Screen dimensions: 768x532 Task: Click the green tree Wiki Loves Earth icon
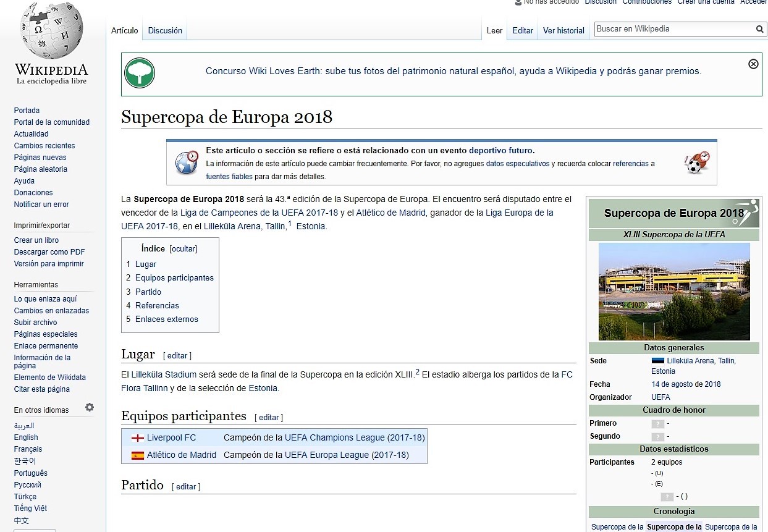click(x=140, y=73)
